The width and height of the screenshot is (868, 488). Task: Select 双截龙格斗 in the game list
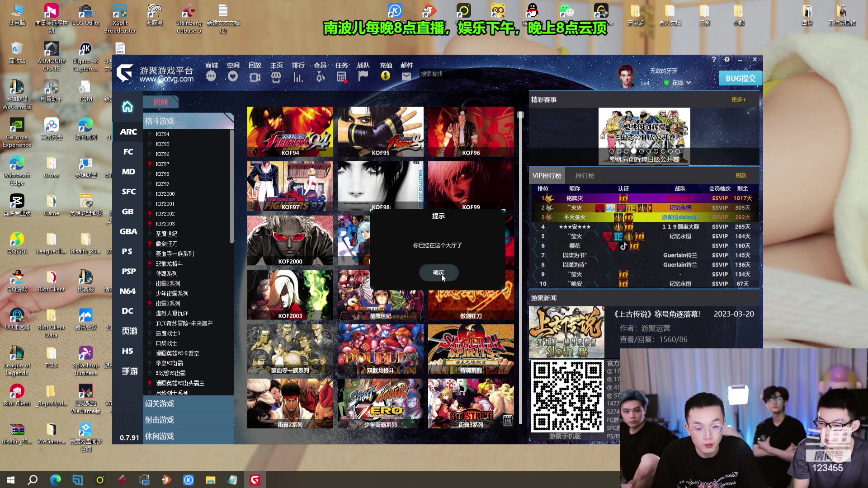click(x=169, y=263)
